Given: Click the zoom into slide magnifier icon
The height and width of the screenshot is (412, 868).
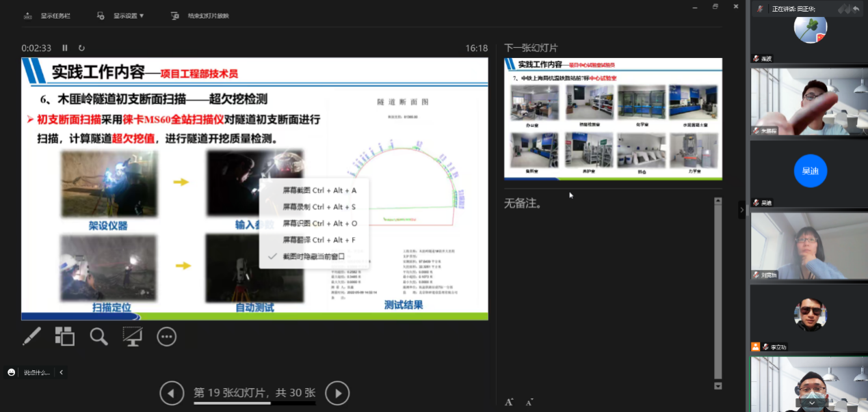Looking at the screenshot, I should [x=99, y=336].
